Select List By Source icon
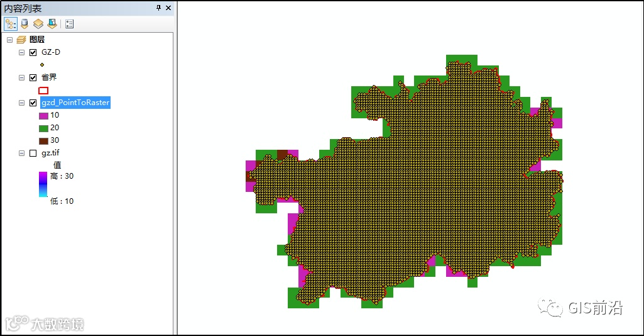The height and width of the screenshot is (336, 644). coord(25,24)
